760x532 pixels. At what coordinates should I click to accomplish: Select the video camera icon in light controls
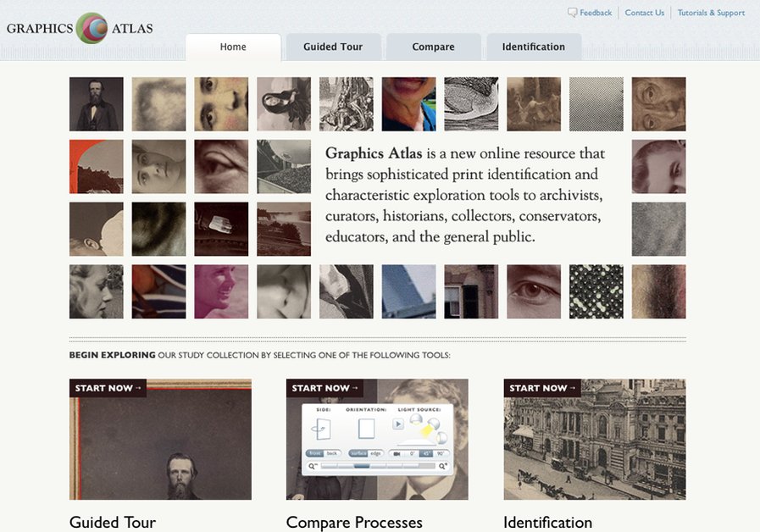click(x=397, y=453)
